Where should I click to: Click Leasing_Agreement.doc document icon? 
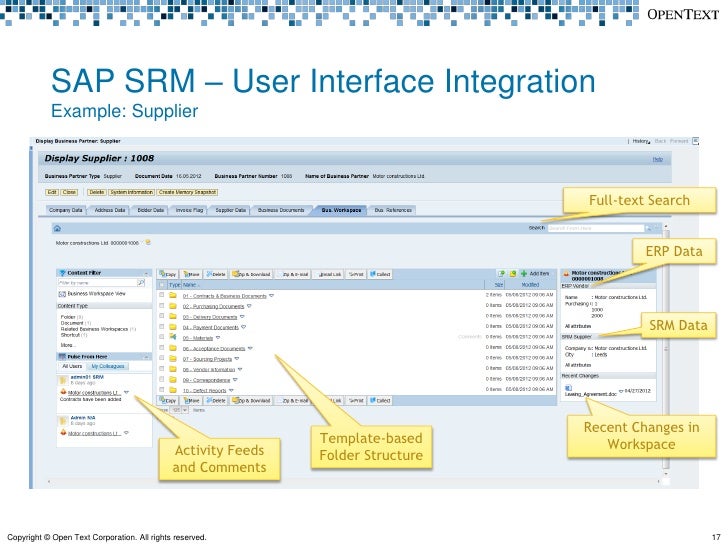click(568, 388)
